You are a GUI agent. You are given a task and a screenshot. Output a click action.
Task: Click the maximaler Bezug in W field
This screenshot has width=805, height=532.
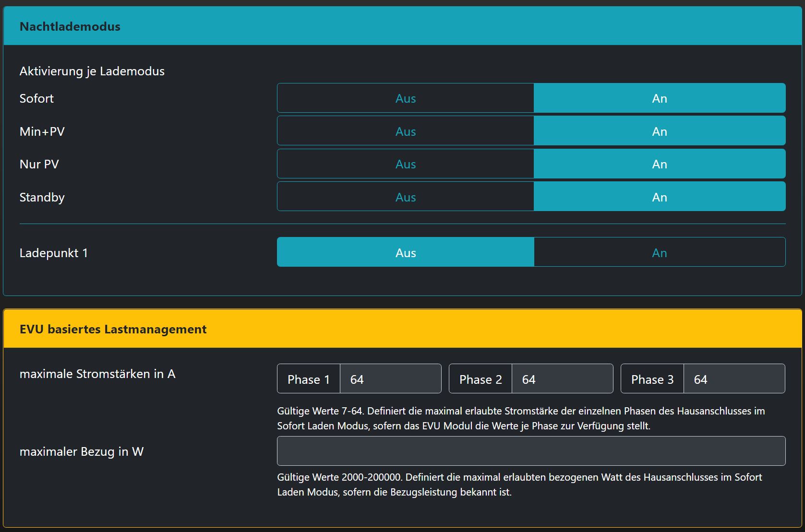tap(531, 451)
